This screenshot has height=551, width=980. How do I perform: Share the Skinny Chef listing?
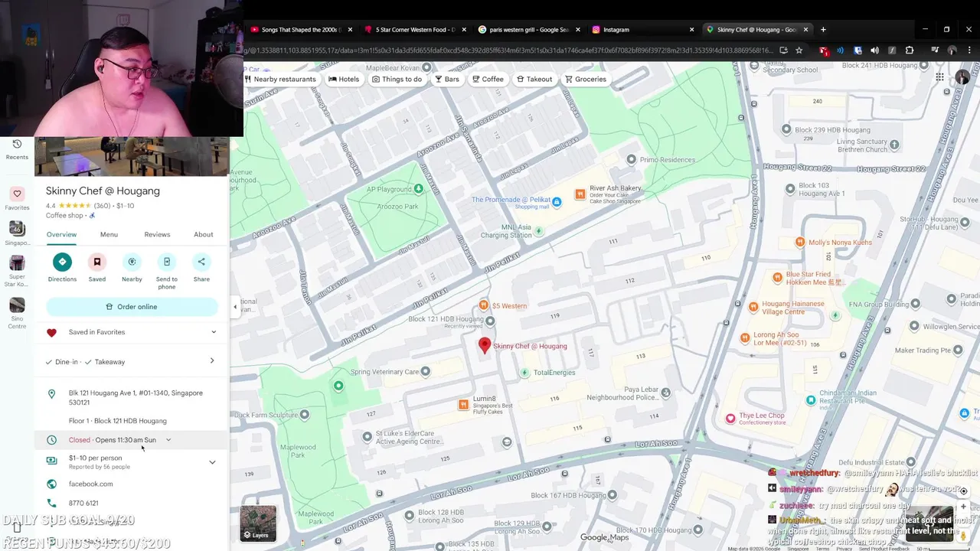[x=201, y=262]
